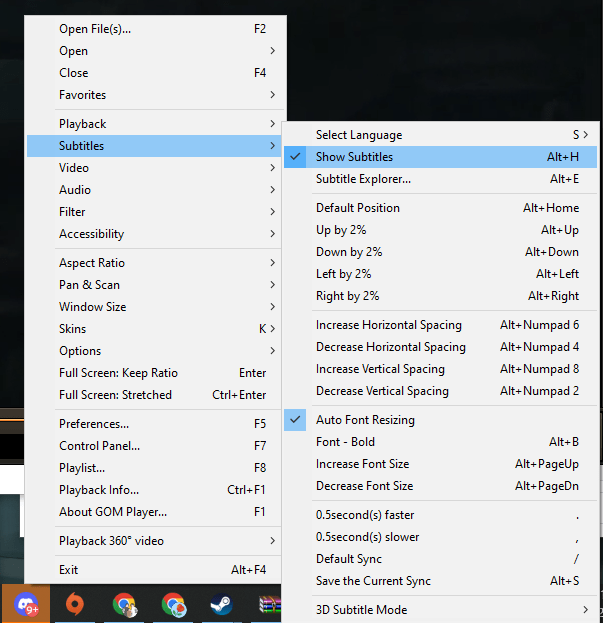Expand the Favorites submenu
603x623 pixels.
154,95
